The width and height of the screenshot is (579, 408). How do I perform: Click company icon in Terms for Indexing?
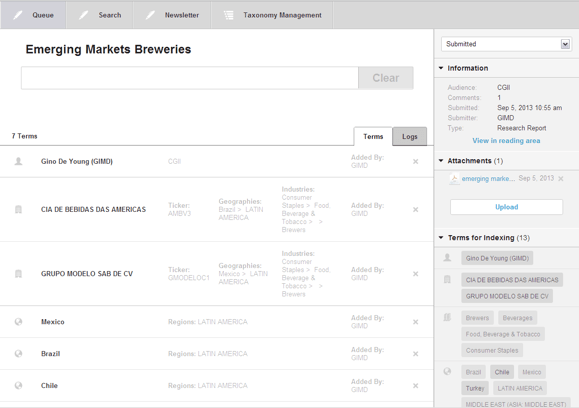447,280
